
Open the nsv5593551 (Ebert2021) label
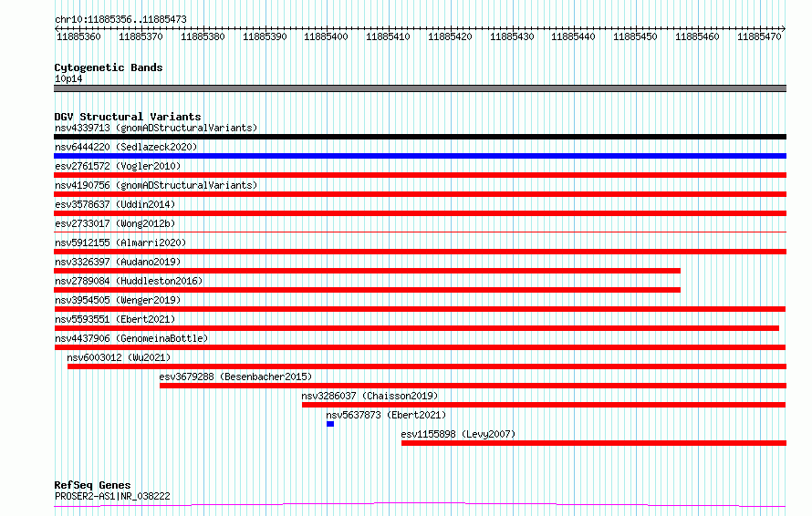tap(115, 319)
